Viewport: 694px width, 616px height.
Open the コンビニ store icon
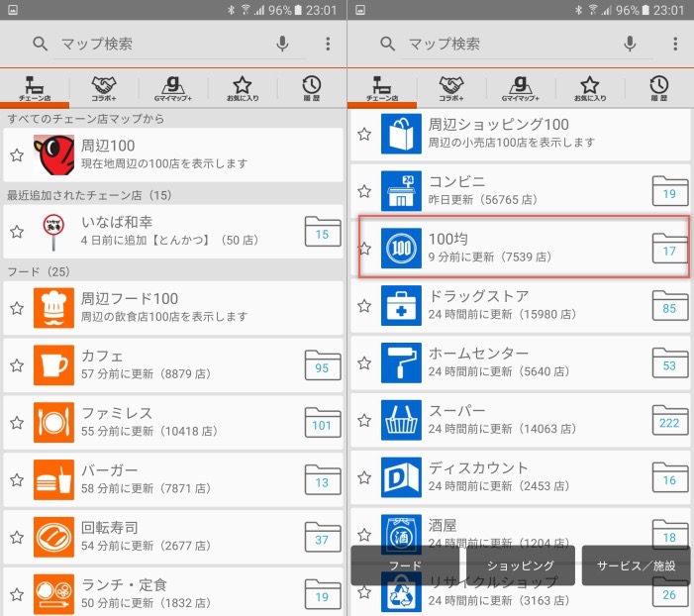[401, 191]
